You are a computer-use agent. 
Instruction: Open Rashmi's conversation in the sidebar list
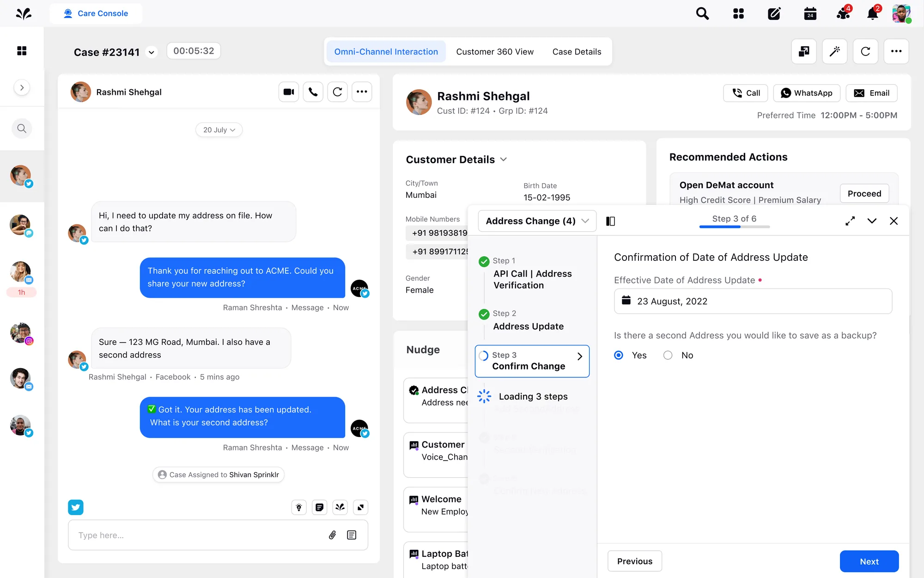(21, 176)
